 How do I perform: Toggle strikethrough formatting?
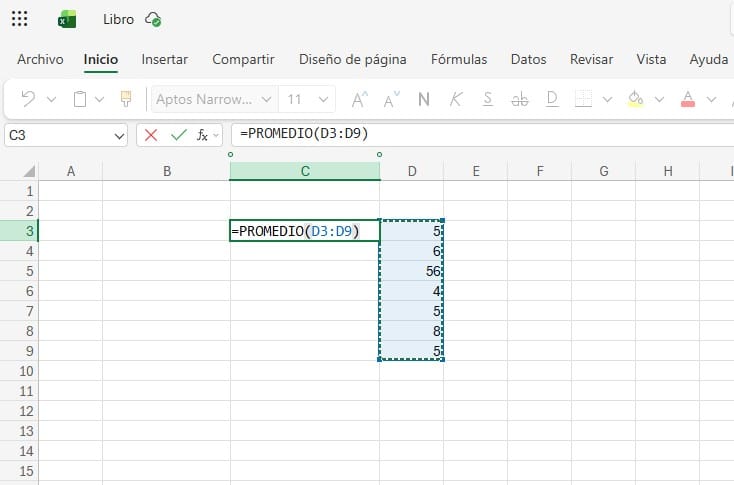tap(519, 99)
